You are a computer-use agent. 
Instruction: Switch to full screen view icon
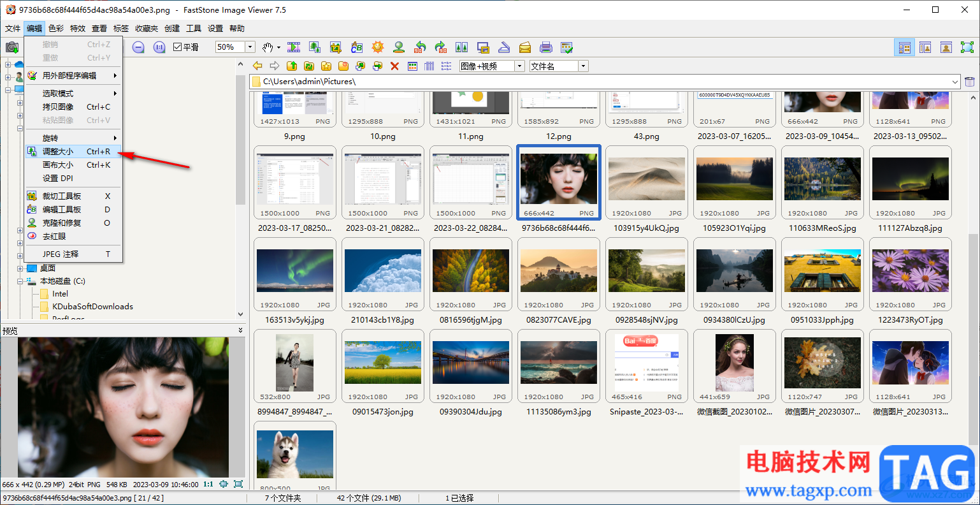click(967, 47)
